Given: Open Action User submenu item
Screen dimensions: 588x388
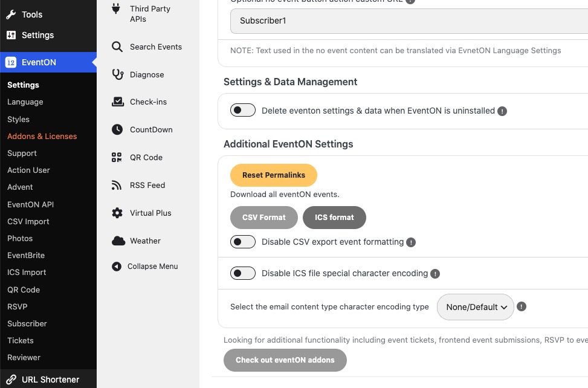Looking at the screenshot, I should point(28,170).
